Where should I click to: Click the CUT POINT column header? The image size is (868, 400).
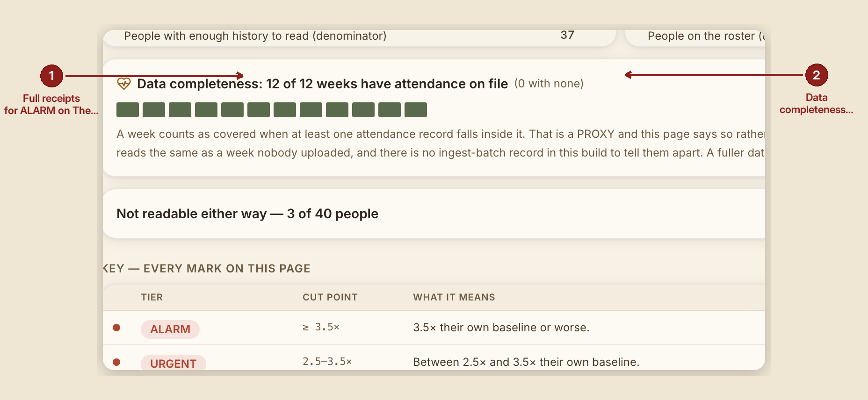(330, 297)
